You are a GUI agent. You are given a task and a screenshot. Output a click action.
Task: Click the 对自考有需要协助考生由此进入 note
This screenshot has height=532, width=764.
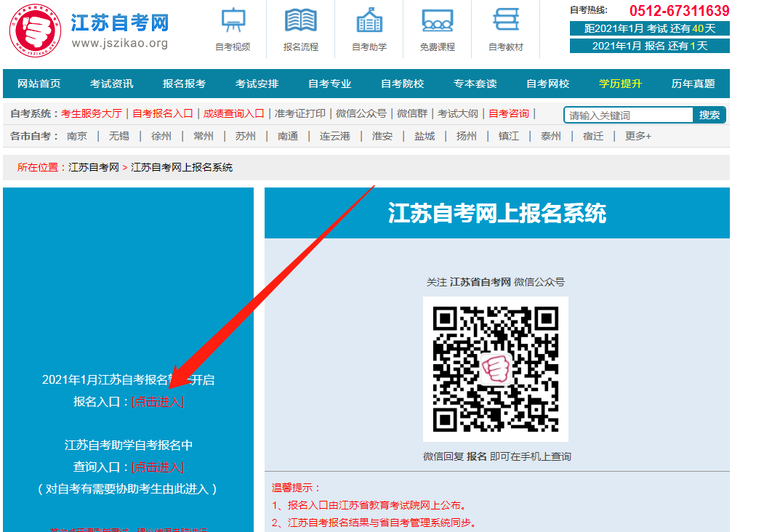[x=127, y=488]
